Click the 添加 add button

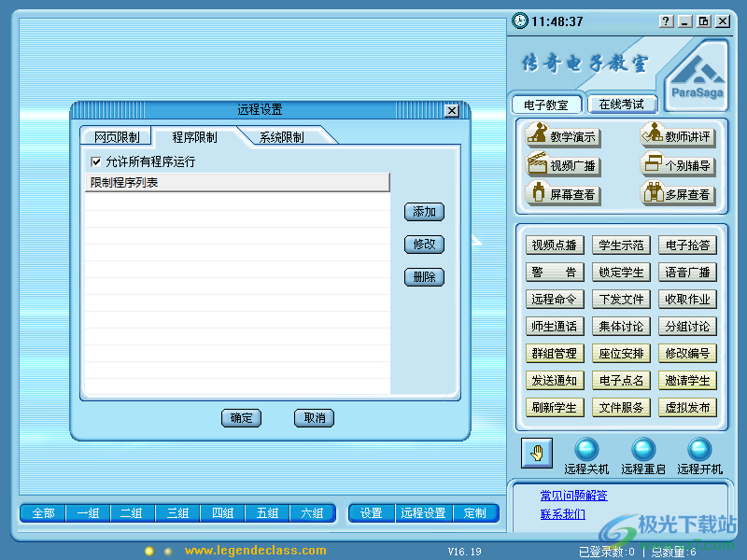click(x=424, y=212)
